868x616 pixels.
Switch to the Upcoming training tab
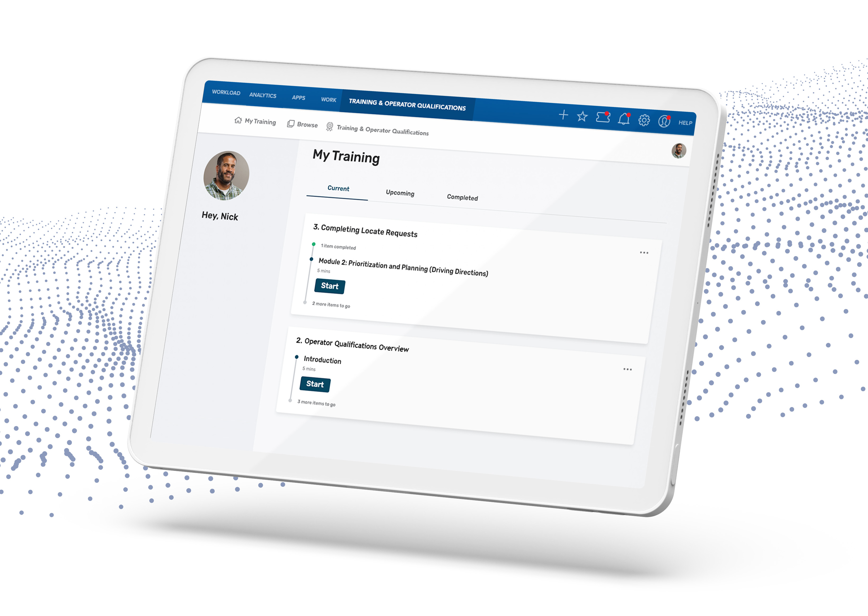tap(399, 193)
